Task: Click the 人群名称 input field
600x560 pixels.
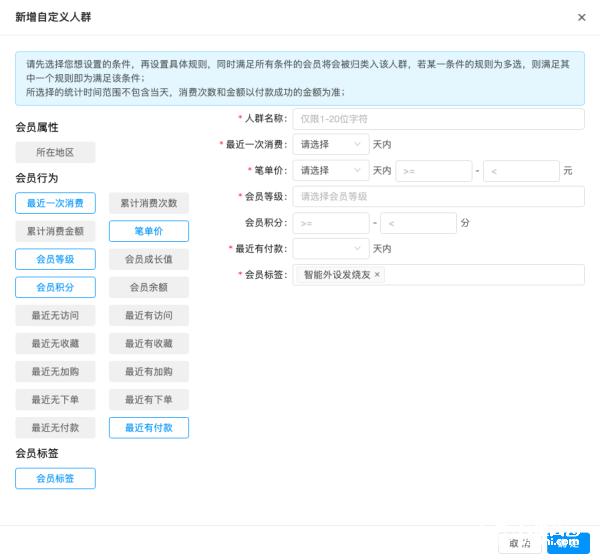Action: point(438,118)
